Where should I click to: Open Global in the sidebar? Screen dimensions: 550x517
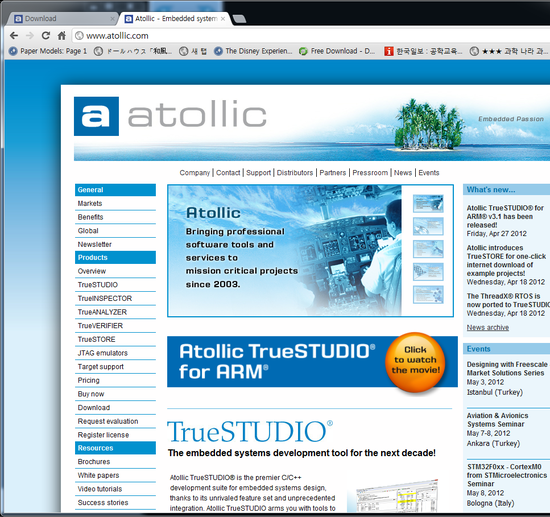tap(88, 231)
